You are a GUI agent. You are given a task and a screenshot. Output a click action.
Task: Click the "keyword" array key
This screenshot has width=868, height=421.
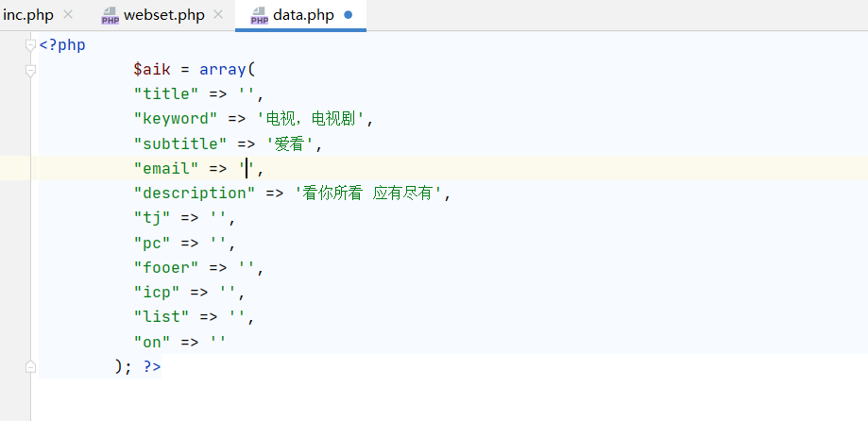(x=176, y=119)
